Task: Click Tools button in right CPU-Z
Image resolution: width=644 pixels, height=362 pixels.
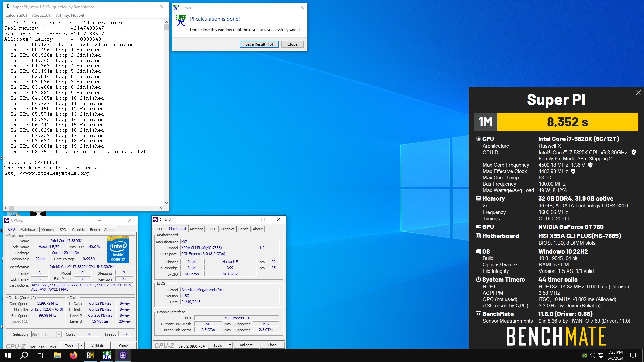Action: coord(218,345)
